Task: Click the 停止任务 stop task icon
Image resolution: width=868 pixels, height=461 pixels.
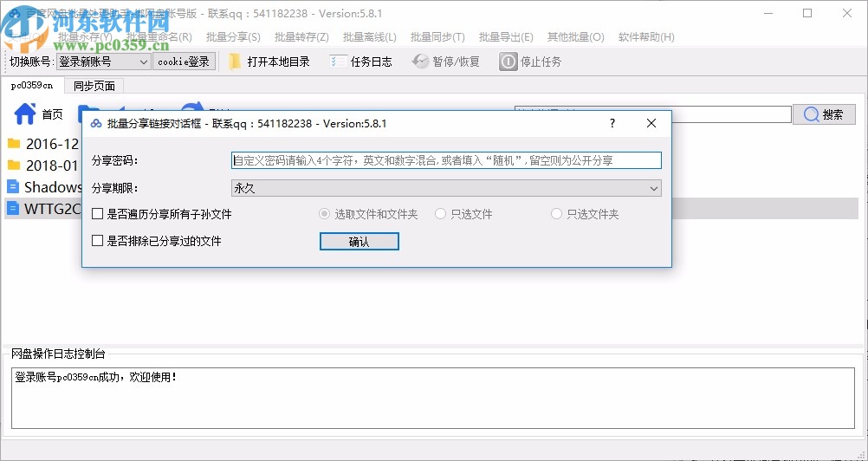Action: (508, 62)
